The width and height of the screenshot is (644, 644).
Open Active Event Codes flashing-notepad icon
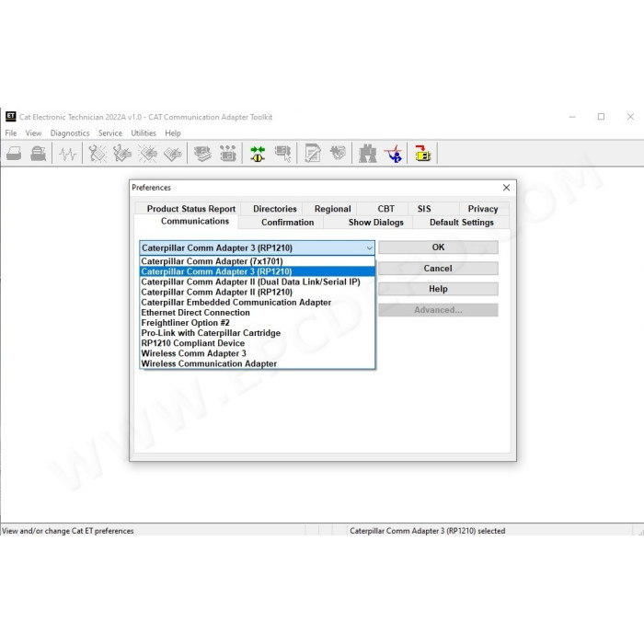tap(147, 154)
